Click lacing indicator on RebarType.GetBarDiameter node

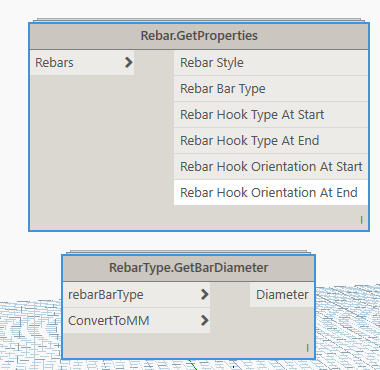pyautogui.click(x=307, y=348)
